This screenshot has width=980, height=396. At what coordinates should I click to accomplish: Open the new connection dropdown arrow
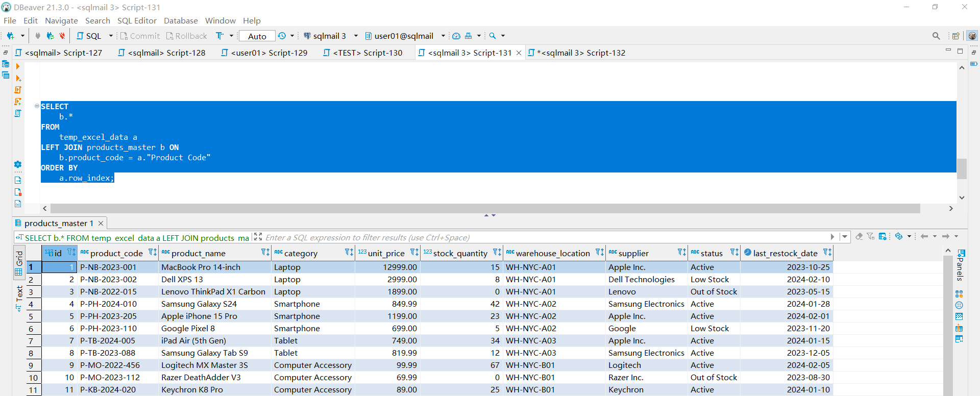click(x=22, y=36)
